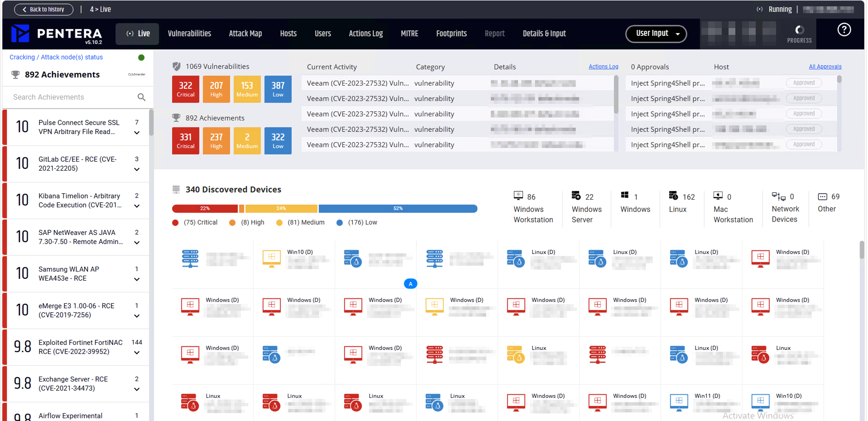Click the Running status icon

click(x=760, y=10)
